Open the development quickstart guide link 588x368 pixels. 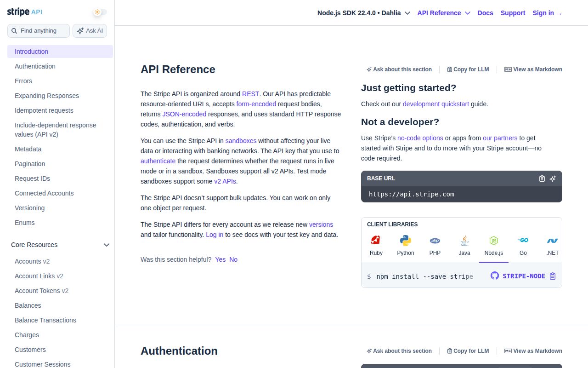coord(436,104)
